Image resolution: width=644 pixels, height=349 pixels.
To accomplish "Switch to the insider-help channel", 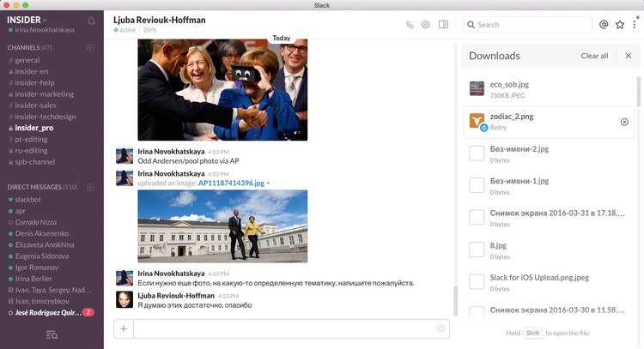I will [x=35, y=83].
